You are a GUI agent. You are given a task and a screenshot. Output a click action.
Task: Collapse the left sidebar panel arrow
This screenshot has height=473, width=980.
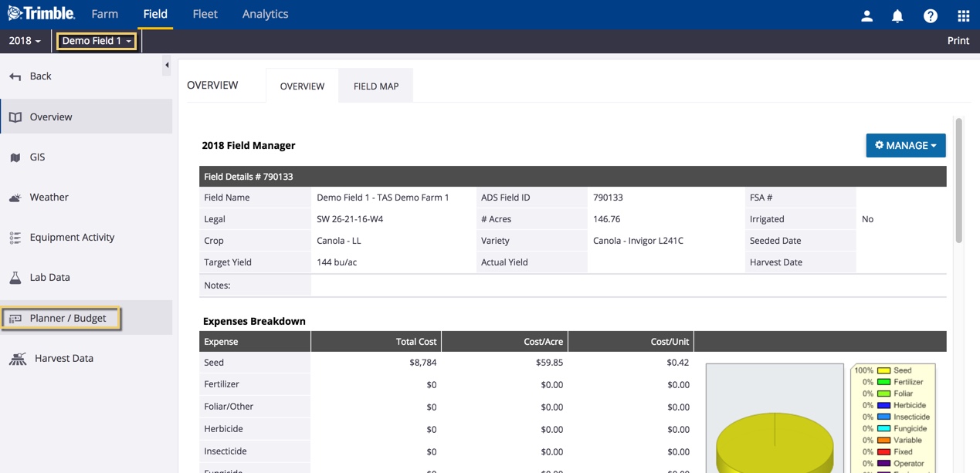(x=167, y=66)
